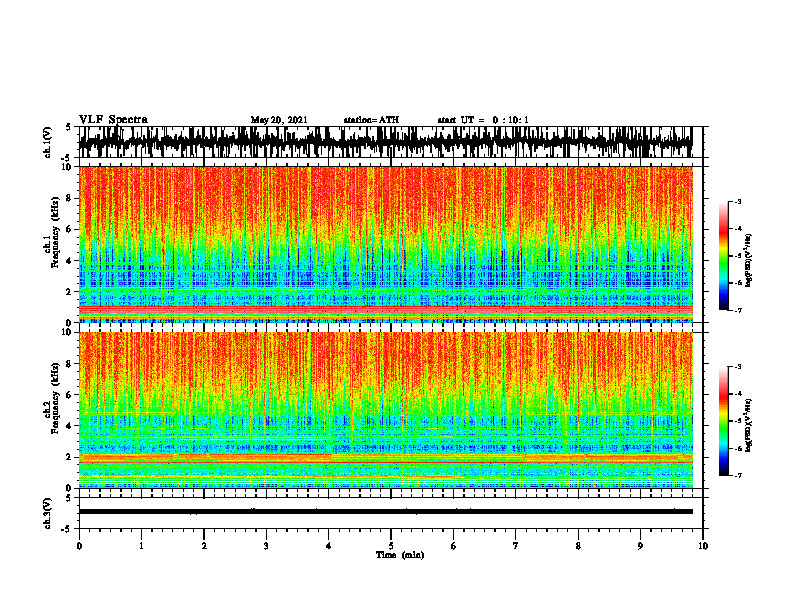Select the ch.2 "Frequency (kHz)" axis label
792x612 pixels.
coord(56,398)
